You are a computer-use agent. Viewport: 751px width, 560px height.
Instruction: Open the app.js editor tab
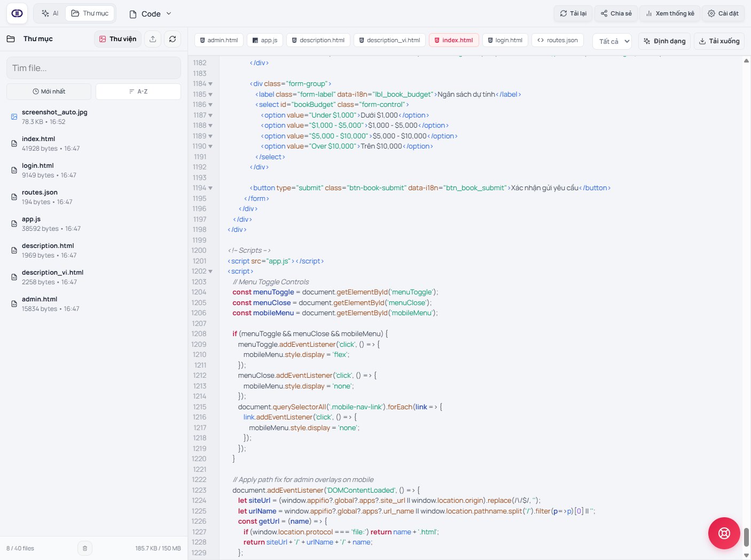(x=265, y=40)
